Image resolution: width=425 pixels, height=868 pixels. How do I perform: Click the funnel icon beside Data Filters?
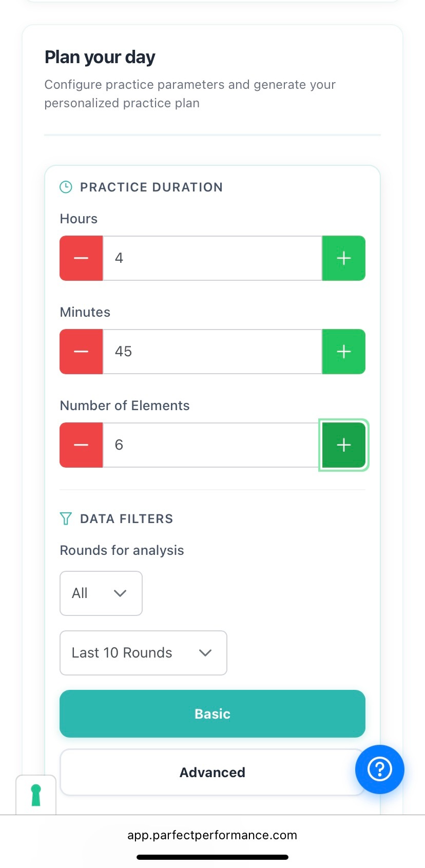[66, 518]
